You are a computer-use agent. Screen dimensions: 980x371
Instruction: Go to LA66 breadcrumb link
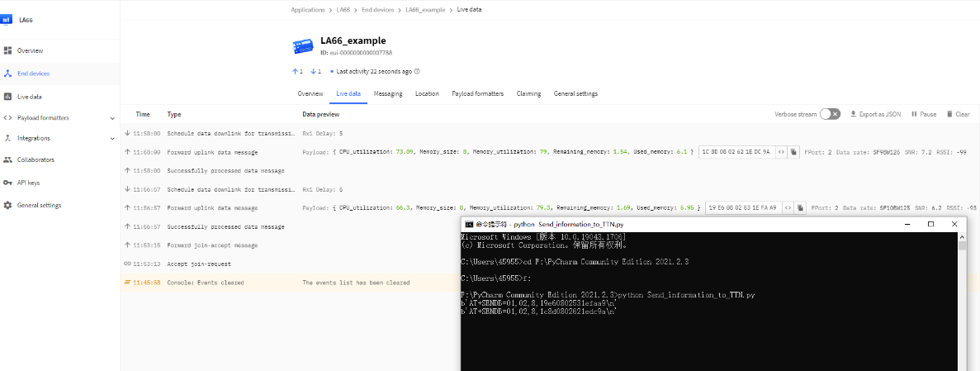(343, 10)
